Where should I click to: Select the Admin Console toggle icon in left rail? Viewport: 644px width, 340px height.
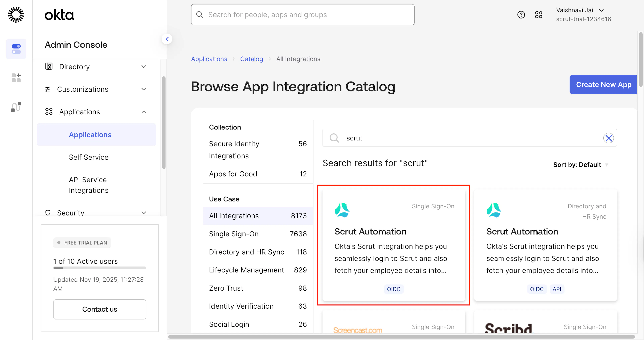click(x=16, y=49)
